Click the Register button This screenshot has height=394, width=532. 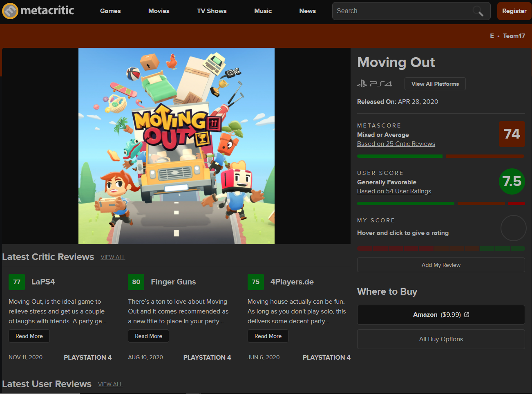[x=514, y=11]
